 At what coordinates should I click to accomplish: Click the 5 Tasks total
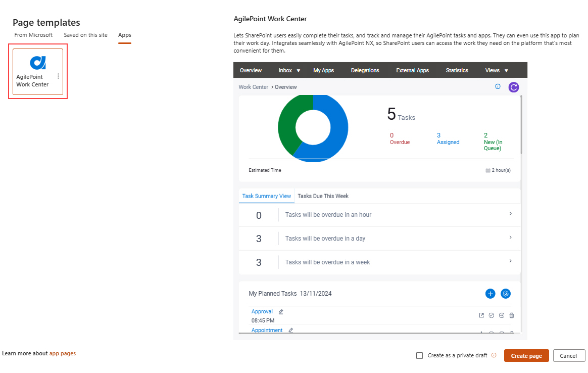coord(401,114)
